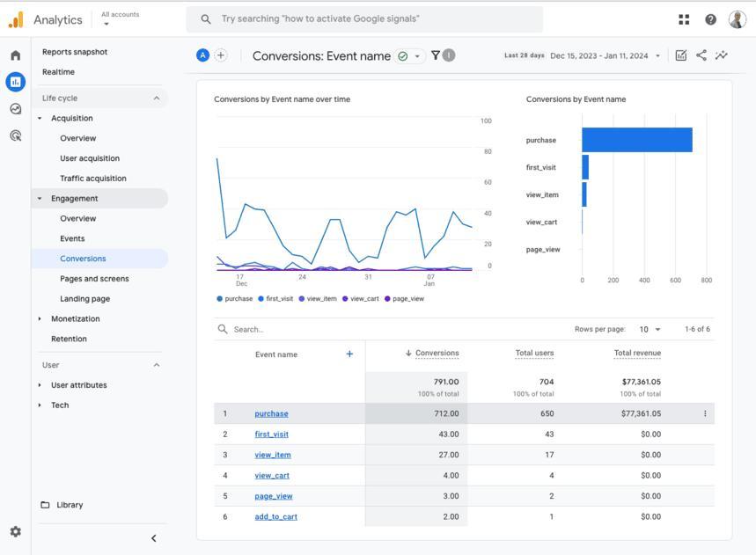Toggle the purchase series in chart legend
Viewport: 756px width, 555px height.
(235, 299)
